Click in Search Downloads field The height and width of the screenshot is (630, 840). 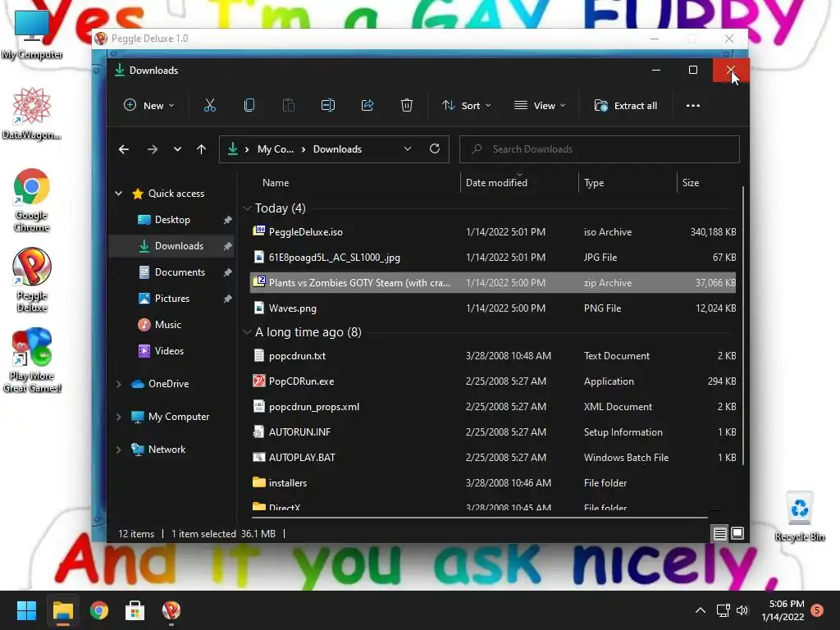click(x=600, y=149)
